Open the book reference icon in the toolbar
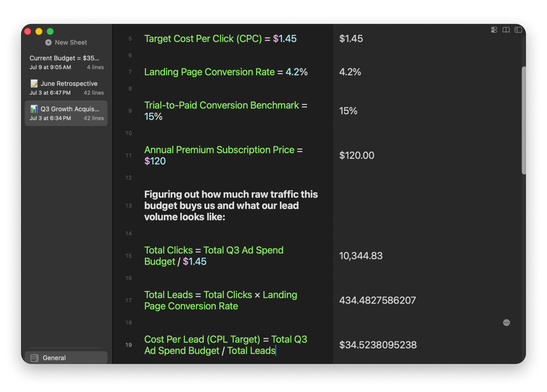547x392 pixels. 506,30
